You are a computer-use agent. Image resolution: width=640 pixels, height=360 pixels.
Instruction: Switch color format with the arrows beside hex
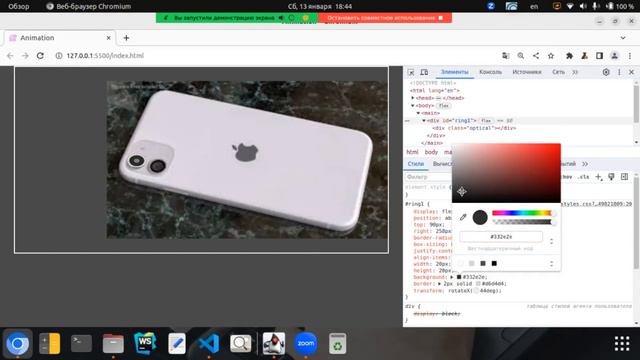(x=551, y=241)
